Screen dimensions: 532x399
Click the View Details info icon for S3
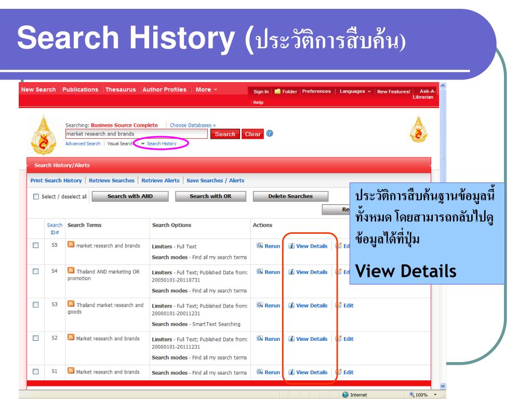(x=291, y=305)
